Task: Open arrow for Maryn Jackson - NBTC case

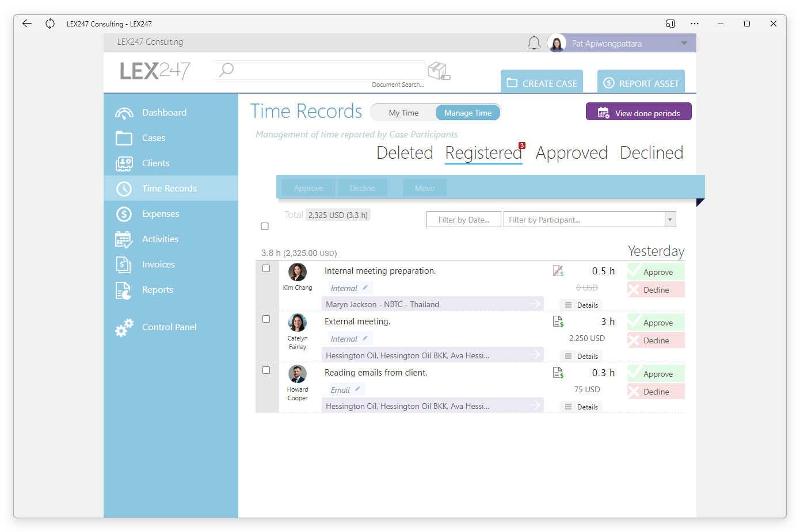Action: [x=535, y=304]
